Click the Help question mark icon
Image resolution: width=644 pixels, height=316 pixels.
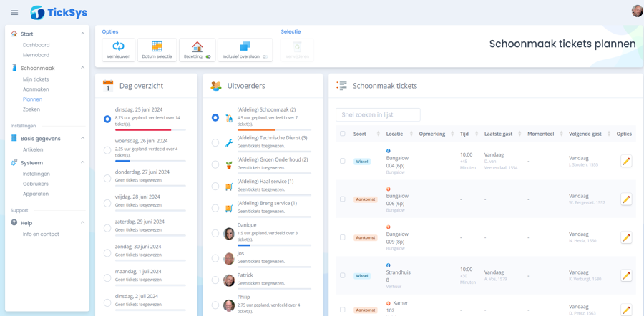click(14, 223)
